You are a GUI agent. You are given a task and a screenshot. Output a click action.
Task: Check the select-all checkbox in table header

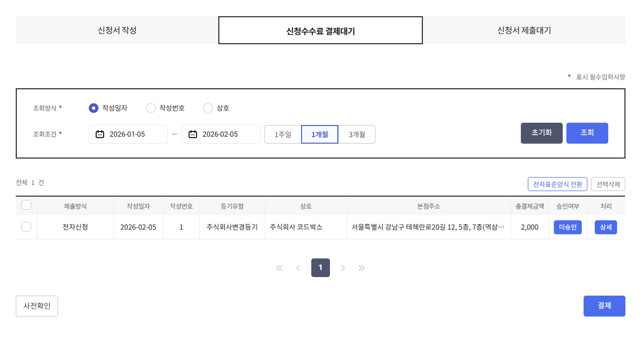pyautogui.click(x=26, y=205)
